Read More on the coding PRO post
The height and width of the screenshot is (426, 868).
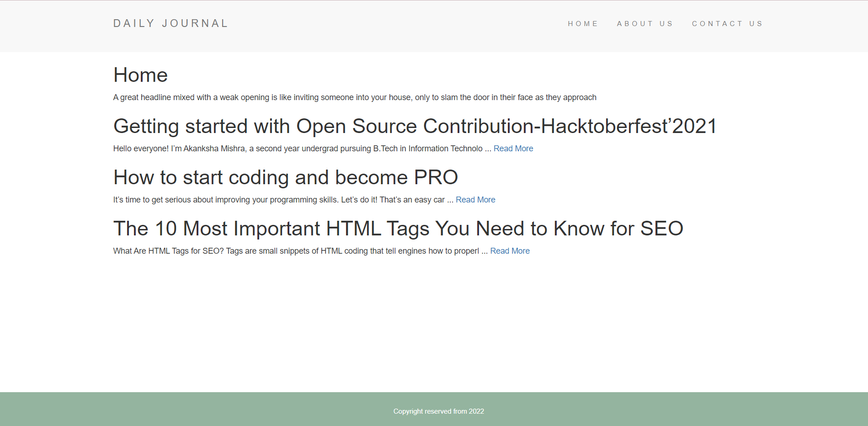pos(475,200)
